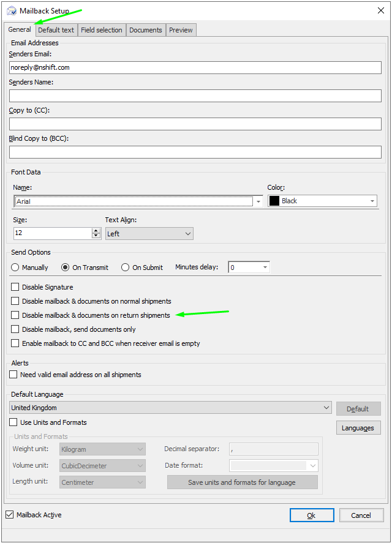Uncheck the Mailback Active checkbox
Viewport: 392px width, 543px height.
[x=9, y=515]
